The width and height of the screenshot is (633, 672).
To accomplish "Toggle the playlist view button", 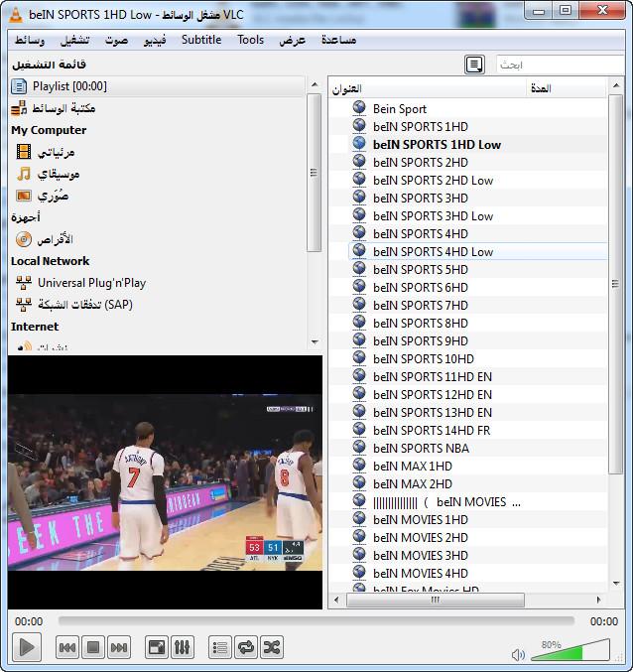I will pyautogui.click(x=219, y=647).
